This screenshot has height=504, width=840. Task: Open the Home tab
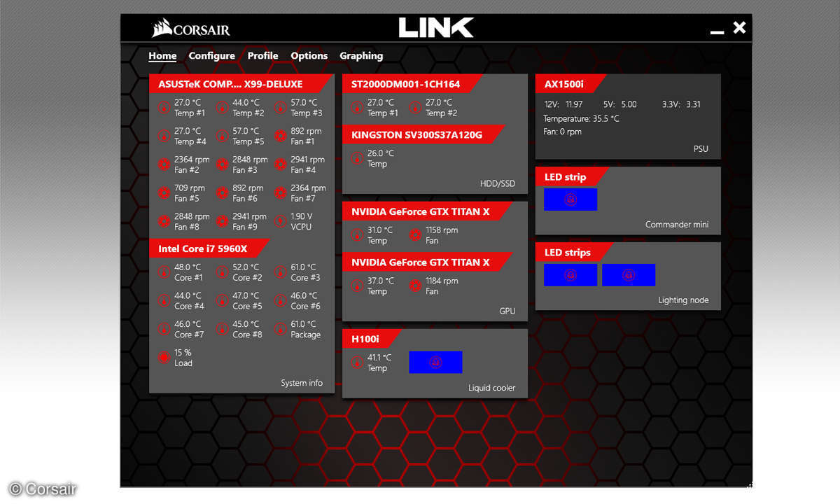pyautogui.click(x=162, y=56)
